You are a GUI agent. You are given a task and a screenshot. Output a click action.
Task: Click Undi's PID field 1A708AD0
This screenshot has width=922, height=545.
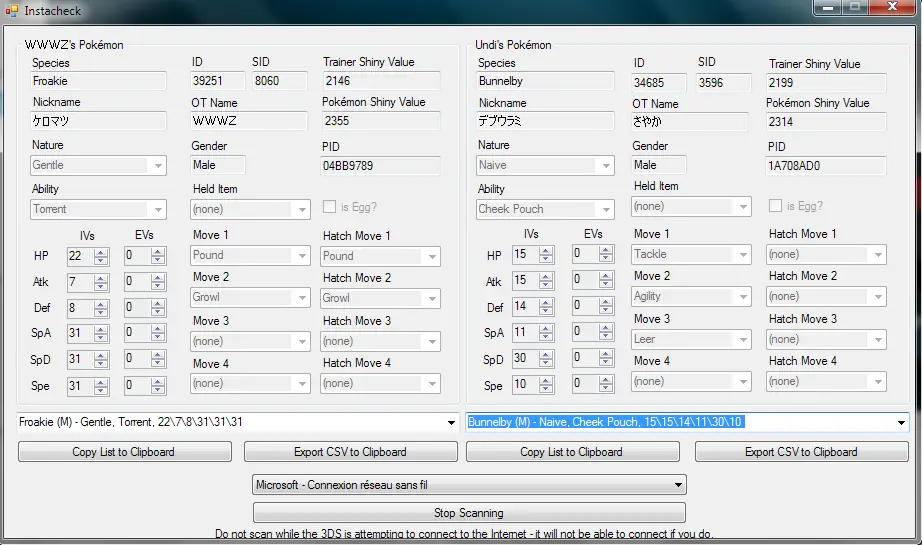coord(826,166)
